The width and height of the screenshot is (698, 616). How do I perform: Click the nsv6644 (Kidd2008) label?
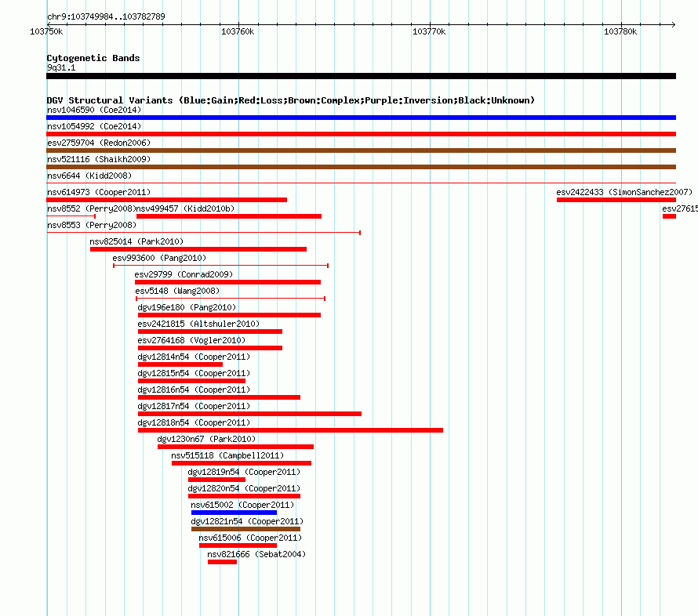point(89,176)
